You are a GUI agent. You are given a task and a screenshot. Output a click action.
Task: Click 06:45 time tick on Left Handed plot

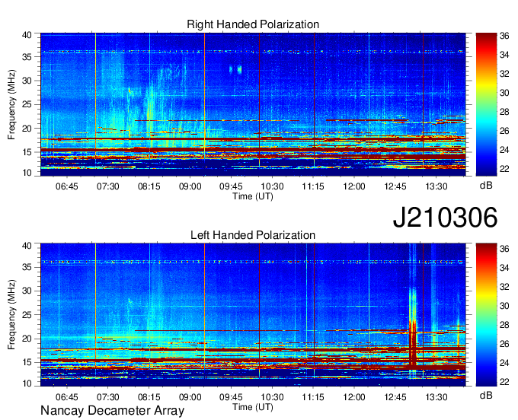(67, 396)
